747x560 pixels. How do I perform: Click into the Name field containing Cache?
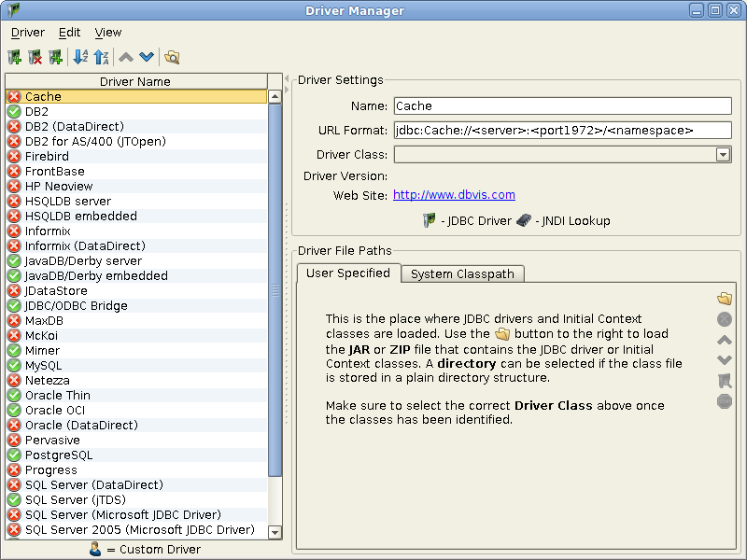563,105
